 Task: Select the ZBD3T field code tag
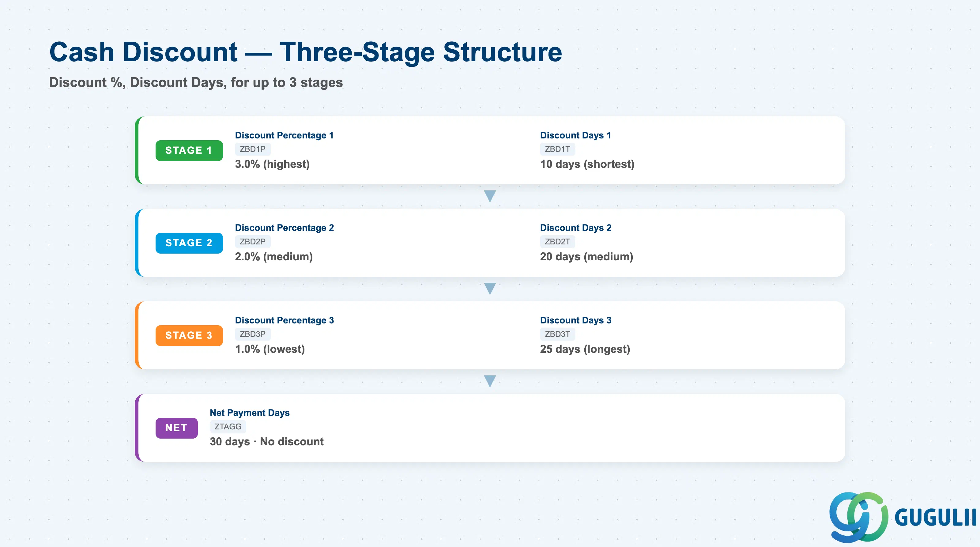click(557, 334)
